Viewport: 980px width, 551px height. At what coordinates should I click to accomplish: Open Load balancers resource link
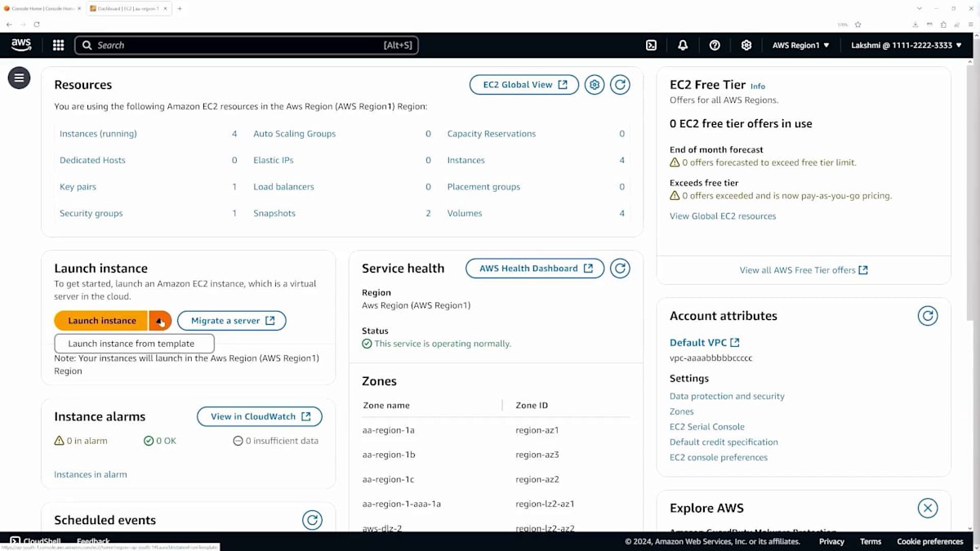[283, 187]
